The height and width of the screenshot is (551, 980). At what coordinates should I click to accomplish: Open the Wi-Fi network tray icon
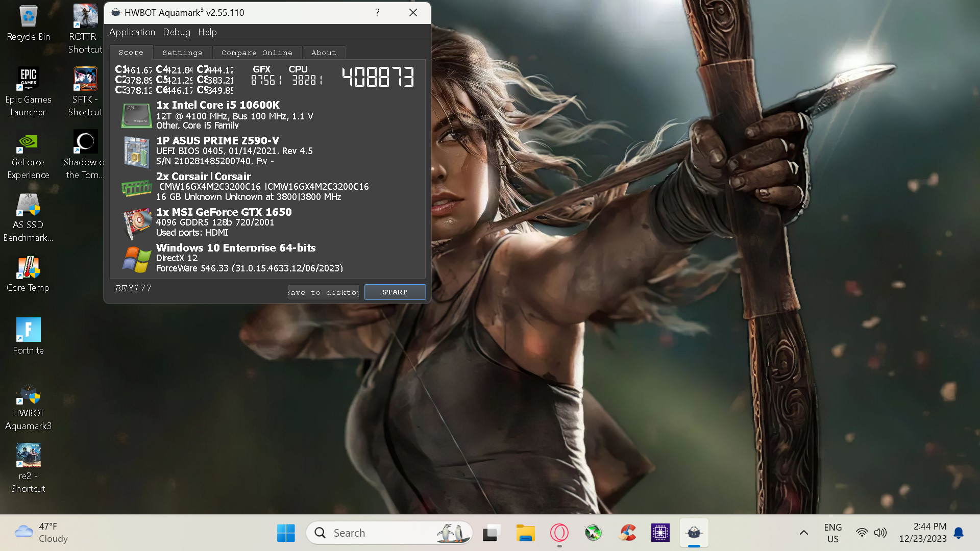pos(862,533)
